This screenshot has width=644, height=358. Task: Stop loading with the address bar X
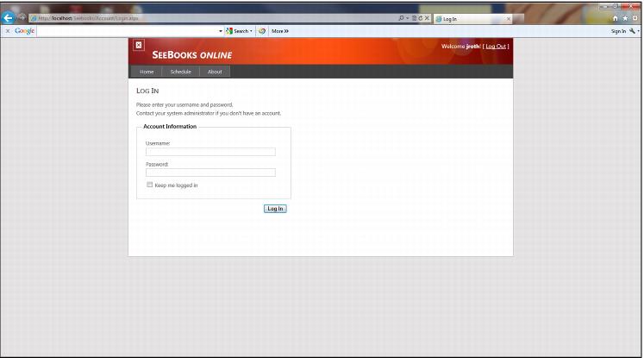coord(427,18)
